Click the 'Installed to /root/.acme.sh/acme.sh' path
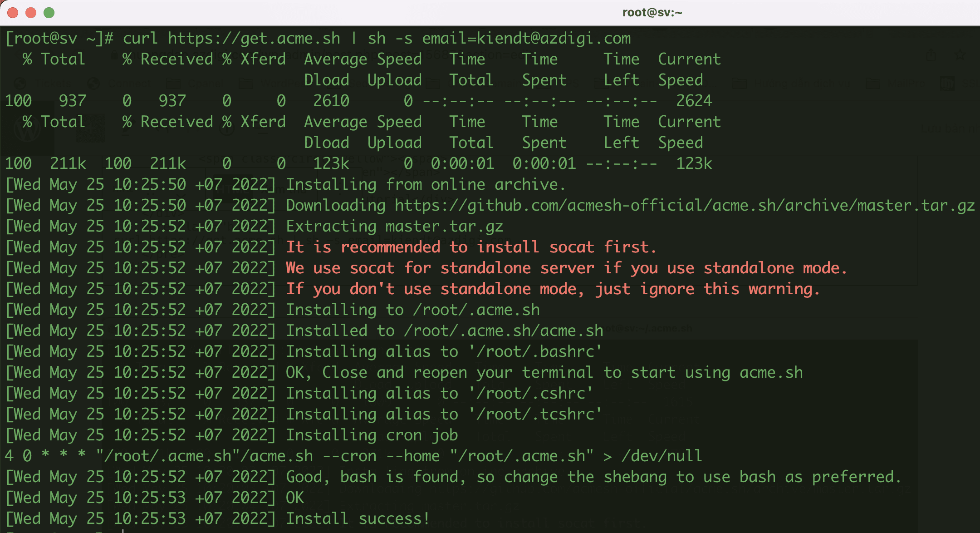The height and width of the screenshot is (533, 980). coord(503,331)
